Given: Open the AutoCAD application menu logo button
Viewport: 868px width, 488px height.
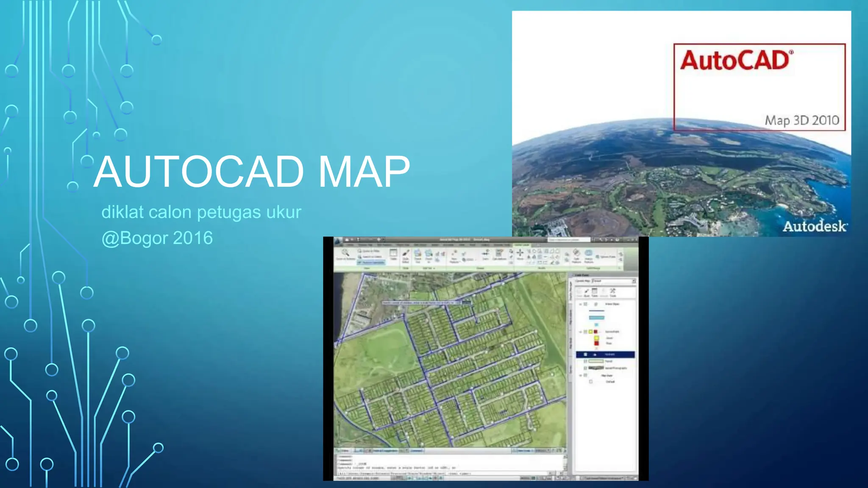Looking at the screenshot, I should (x=338, y=241).
